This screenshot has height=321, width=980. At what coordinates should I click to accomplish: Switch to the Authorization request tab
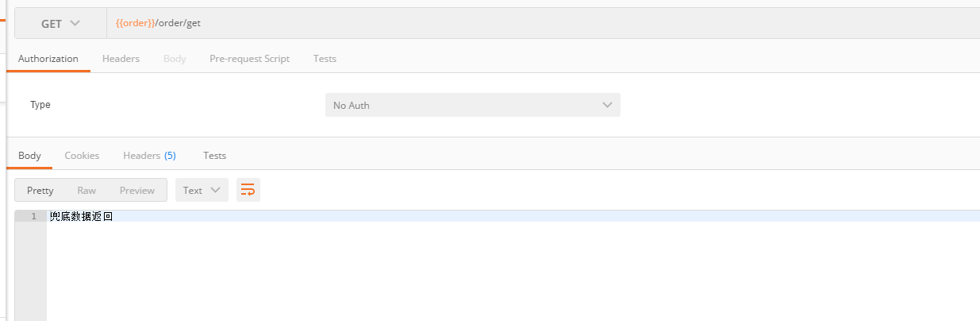pyautogui.click(x=48, y=59)
